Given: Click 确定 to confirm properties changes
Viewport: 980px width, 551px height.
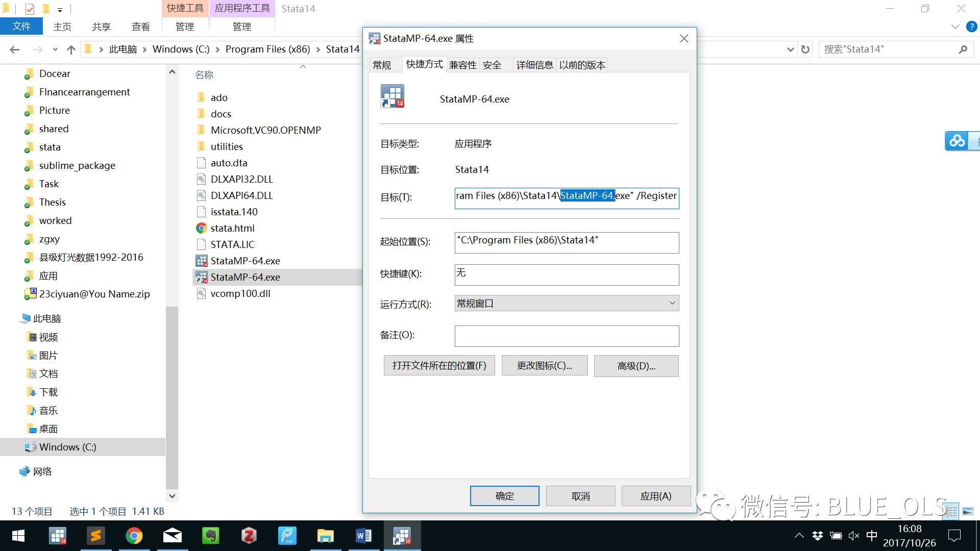Looking at the screenshot, I should pos(505,496).
